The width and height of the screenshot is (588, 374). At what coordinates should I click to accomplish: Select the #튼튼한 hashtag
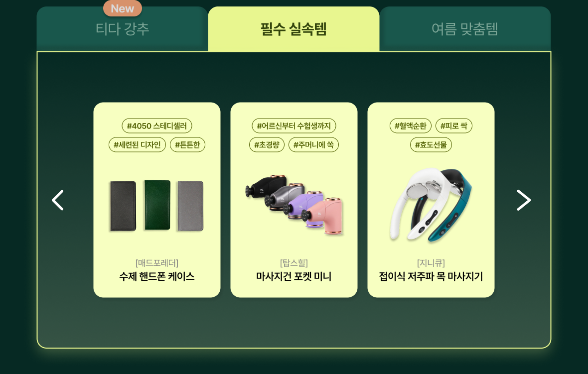[187, 144]
